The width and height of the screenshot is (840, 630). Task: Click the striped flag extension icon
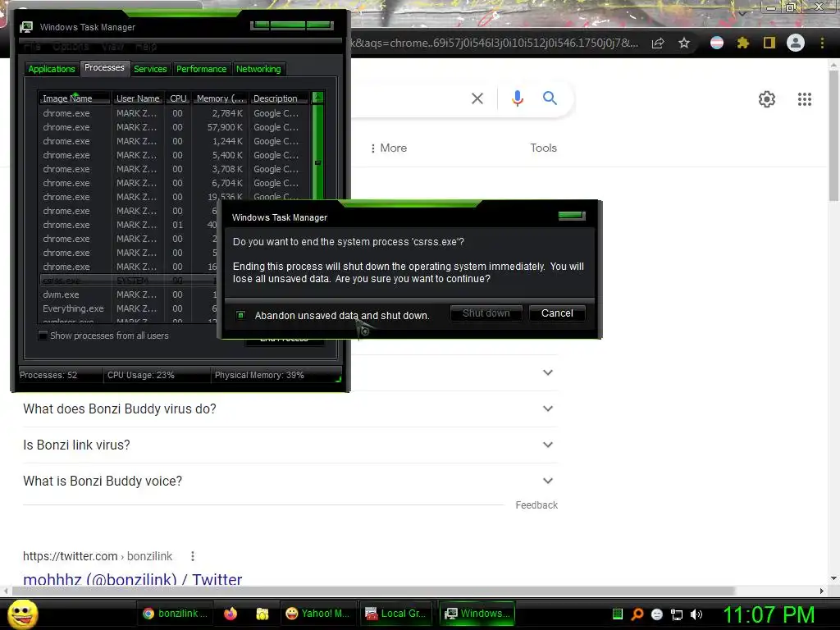[x=717, y=43]
